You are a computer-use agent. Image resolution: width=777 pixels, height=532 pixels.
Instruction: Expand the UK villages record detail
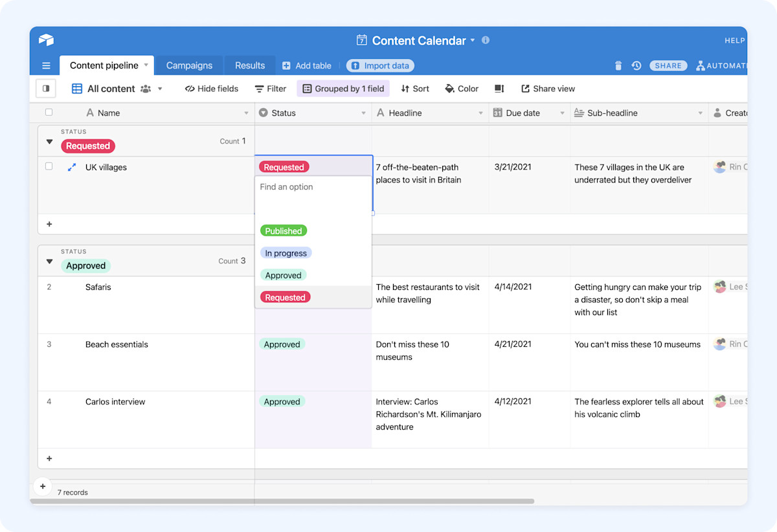coord(71,167)
